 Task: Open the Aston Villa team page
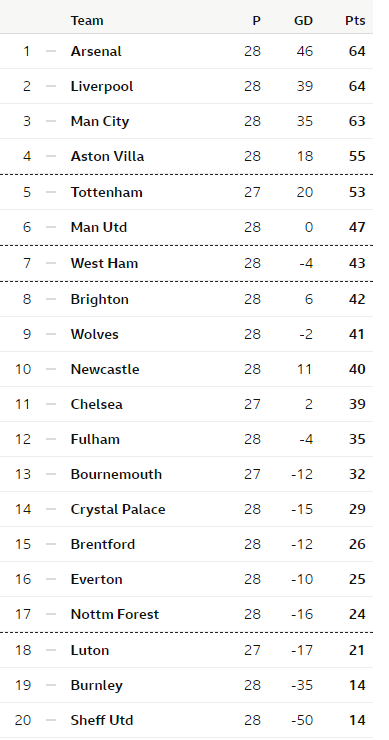107,156
